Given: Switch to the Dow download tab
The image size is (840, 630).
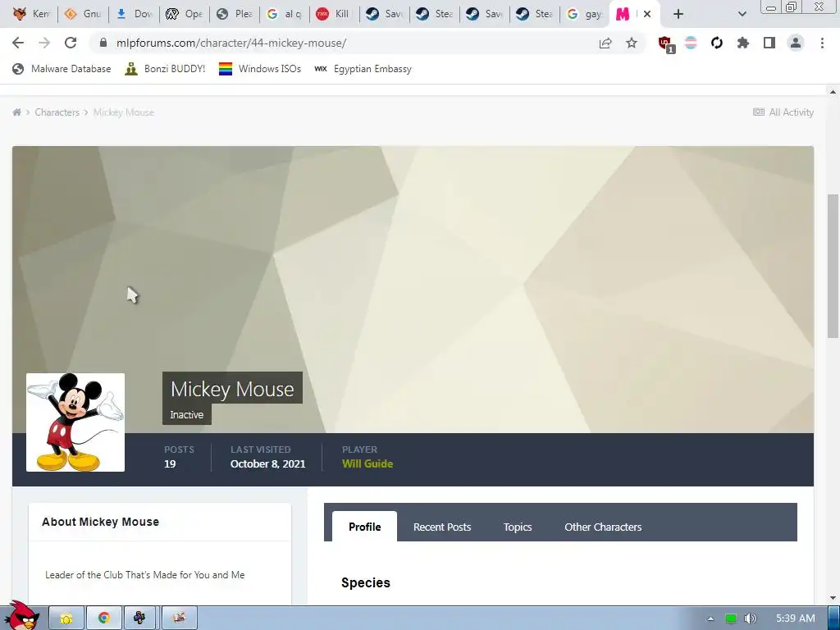Looking at the screenshot, I should (x=135, y=14).
